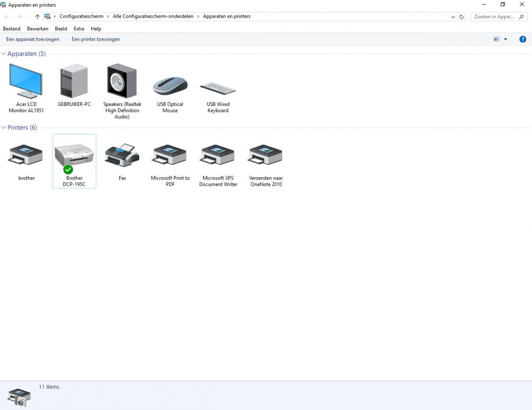
Task: Select the Fax printer icon
Action: tap(122, 161)
